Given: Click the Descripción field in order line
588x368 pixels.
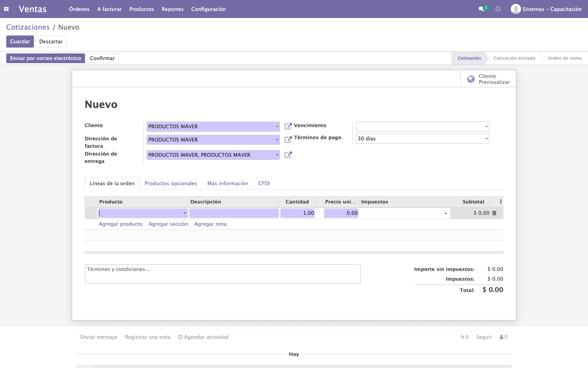Looking at the screenshot, I should click(x=234, y=213).
